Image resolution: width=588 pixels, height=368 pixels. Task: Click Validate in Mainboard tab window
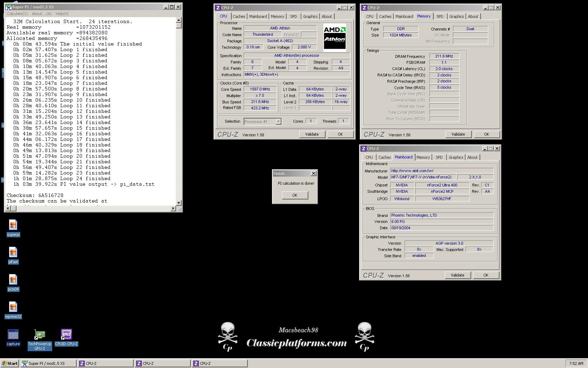coord(457,275)
